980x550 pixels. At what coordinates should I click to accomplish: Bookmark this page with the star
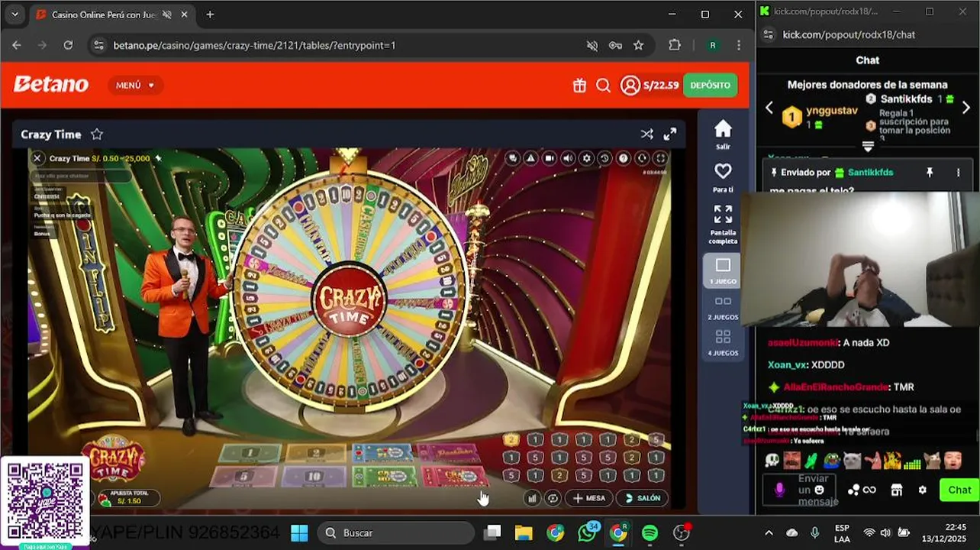pyautogui.click(x=638, y=45)
